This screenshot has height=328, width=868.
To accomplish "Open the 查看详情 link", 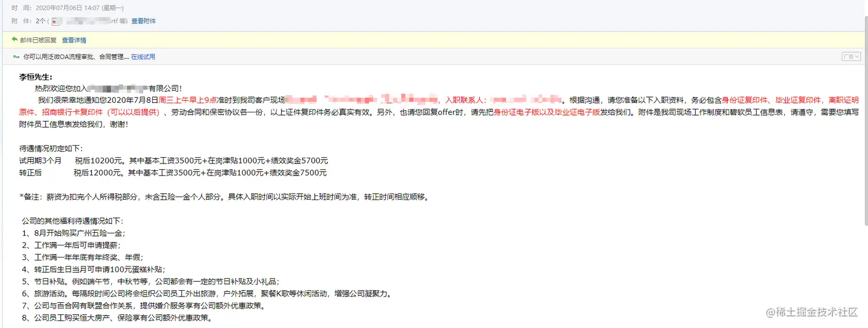I will 74,41.
